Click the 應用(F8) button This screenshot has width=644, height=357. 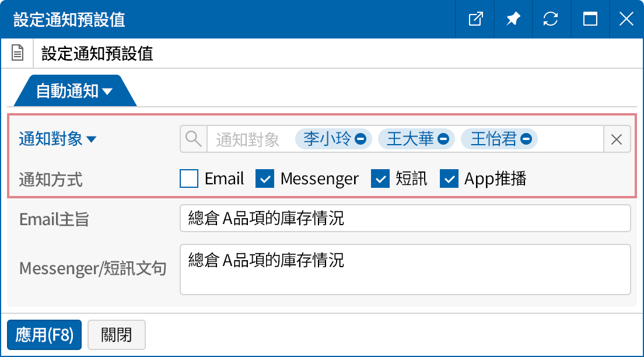tap(44, 335)
